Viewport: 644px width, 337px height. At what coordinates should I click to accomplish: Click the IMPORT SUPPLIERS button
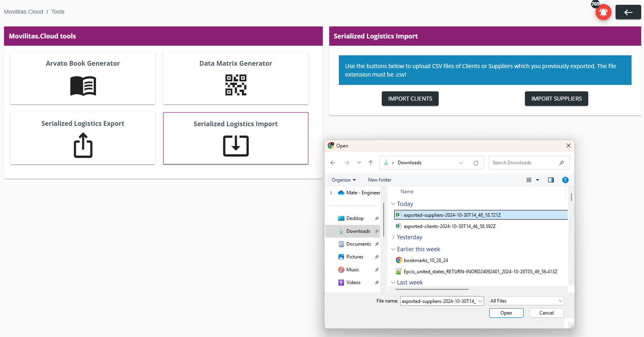pos(556,99)
